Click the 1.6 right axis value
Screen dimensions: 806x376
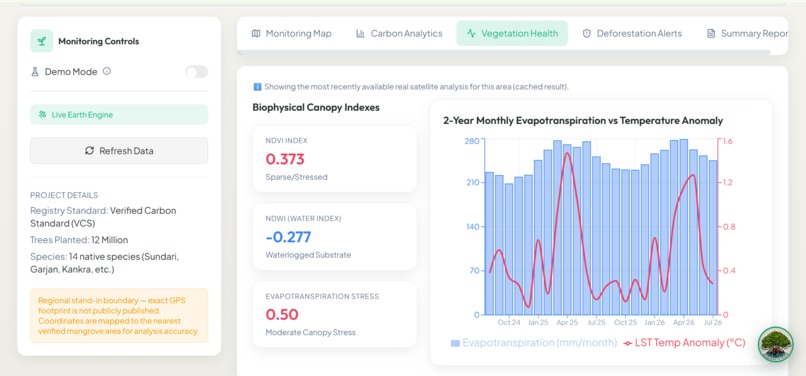click(727, 141)
